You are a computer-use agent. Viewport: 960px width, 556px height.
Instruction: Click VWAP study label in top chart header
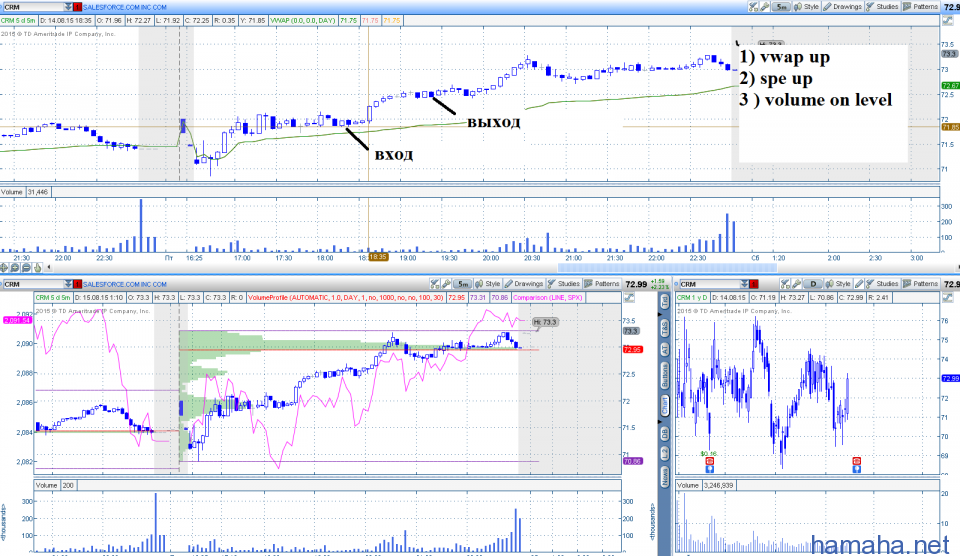click(303, 20)
